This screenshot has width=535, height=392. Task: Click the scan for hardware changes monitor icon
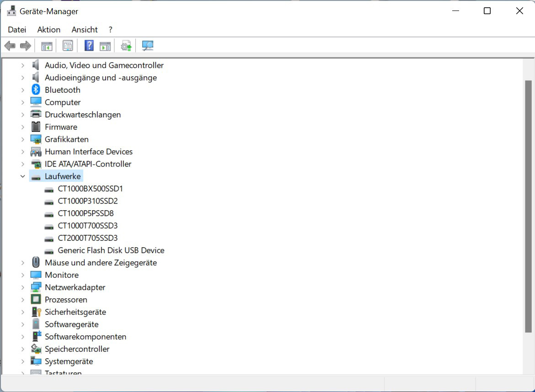coord(148,46)
